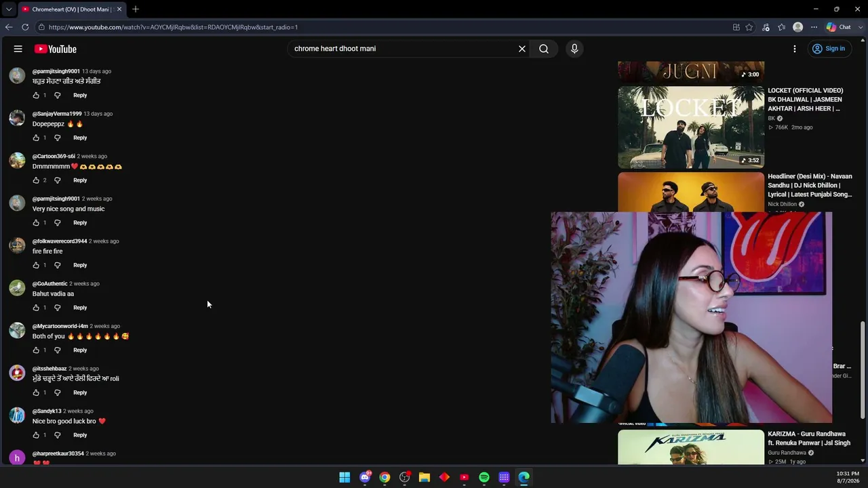Like 'Nice bro good luck bro' comment
Viewport: 868px width, 488px height.
pos(36,435)
